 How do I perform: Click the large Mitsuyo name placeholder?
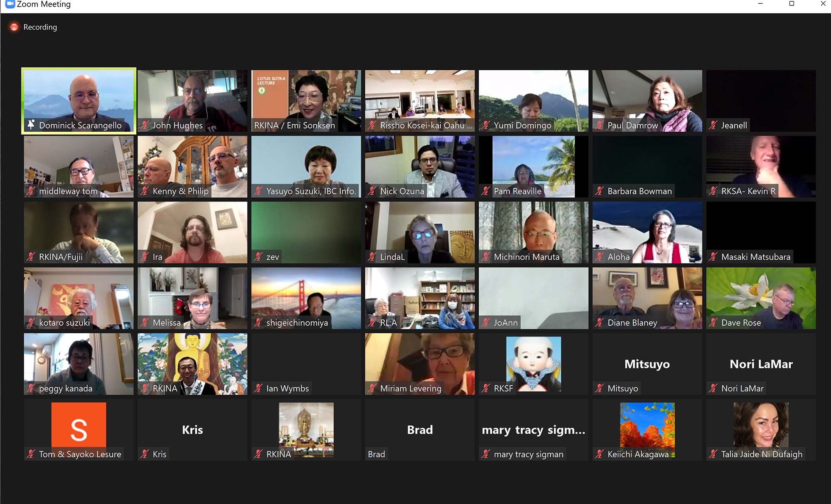click(x=647, y=364)
